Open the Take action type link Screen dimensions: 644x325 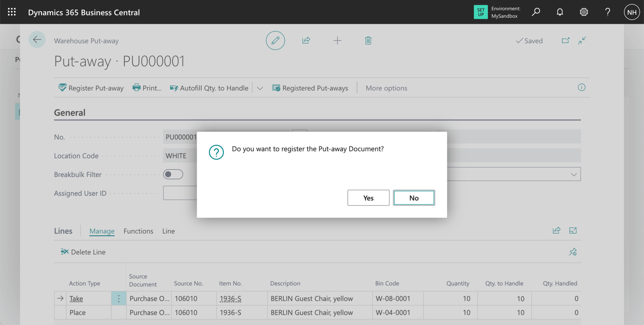point(76,298)
